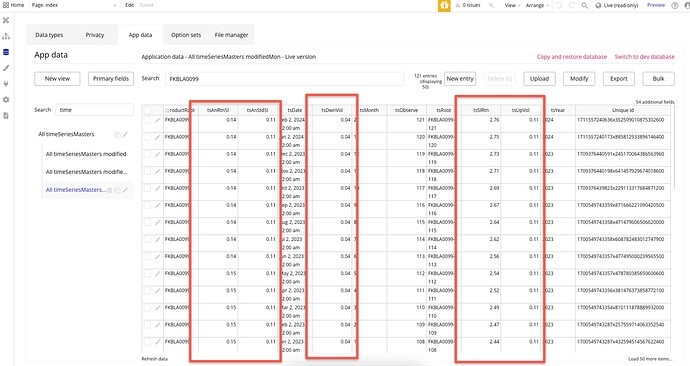Image resolution: width=690 pixels, height=366 pixels.
Task: Edit the row with tsObserve 115
Action: pos(158,223)
